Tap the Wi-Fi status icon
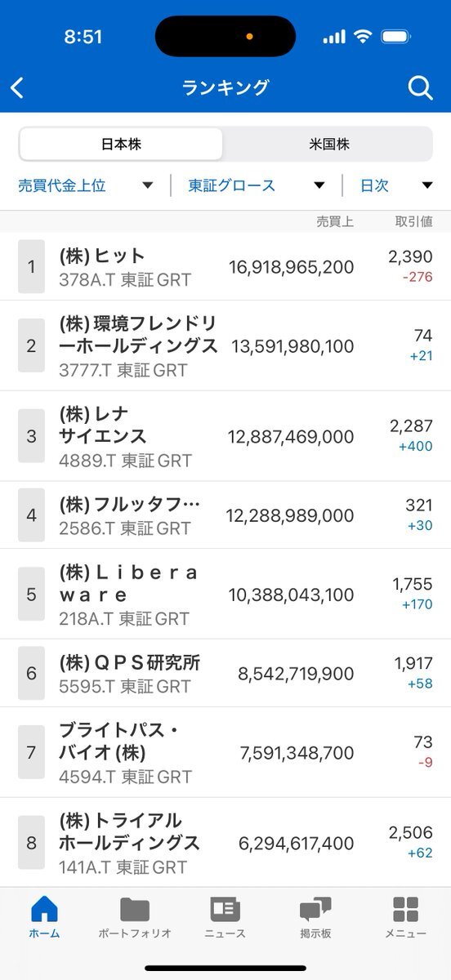This screenshot has height=980, width=451. click(x=361, y=37)
